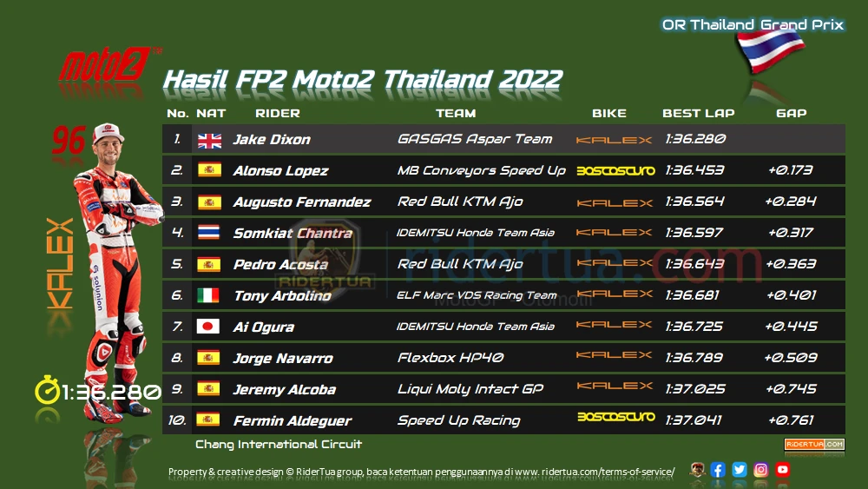
Task: Open the Twitter bird icon
Action: (739, 470)
